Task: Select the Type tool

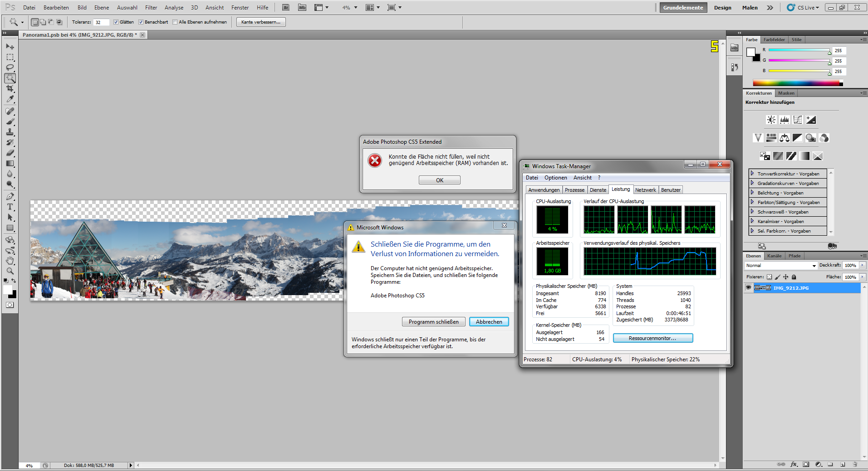Action: (10, 207)
